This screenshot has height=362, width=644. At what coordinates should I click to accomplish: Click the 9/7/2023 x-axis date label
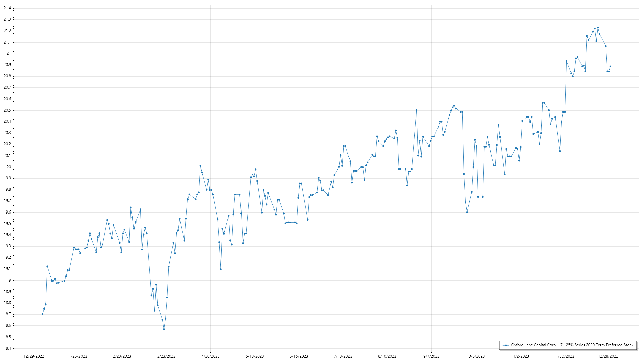coord(431,356)
